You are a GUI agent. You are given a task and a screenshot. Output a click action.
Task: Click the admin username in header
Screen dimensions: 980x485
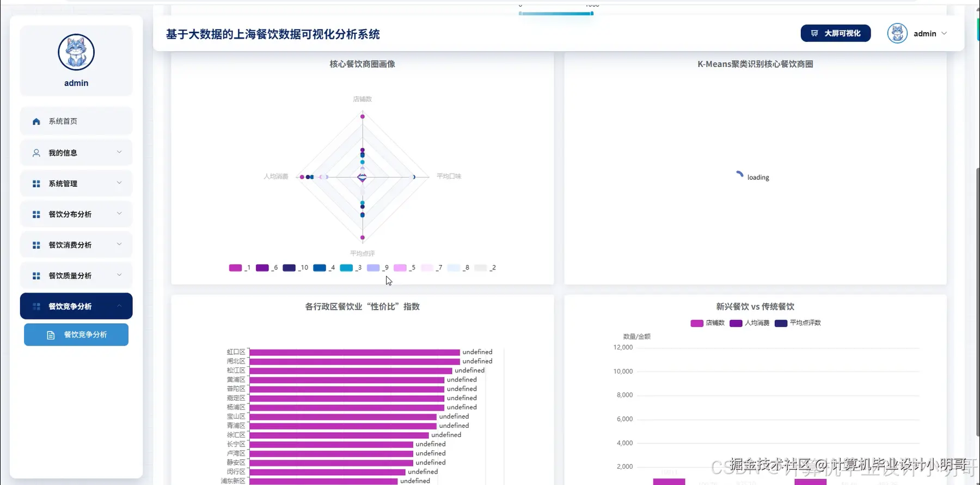point(924,34)
